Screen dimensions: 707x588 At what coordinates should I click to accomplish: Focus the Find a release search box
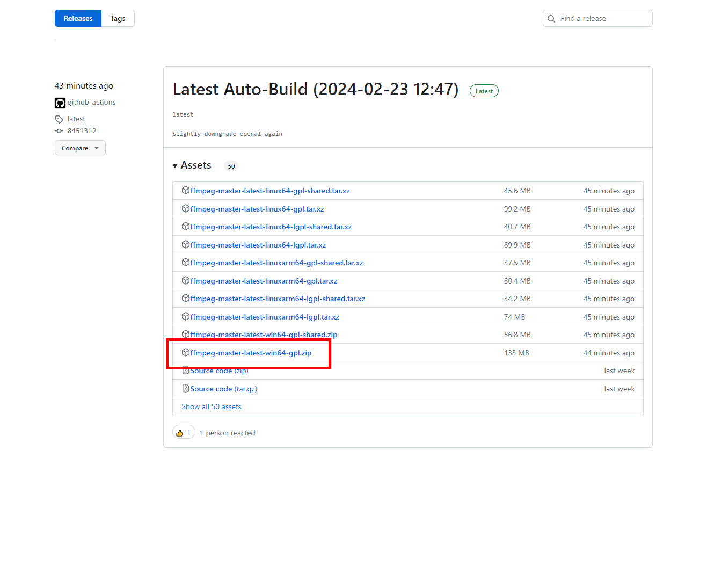click(x=597, y=18)
